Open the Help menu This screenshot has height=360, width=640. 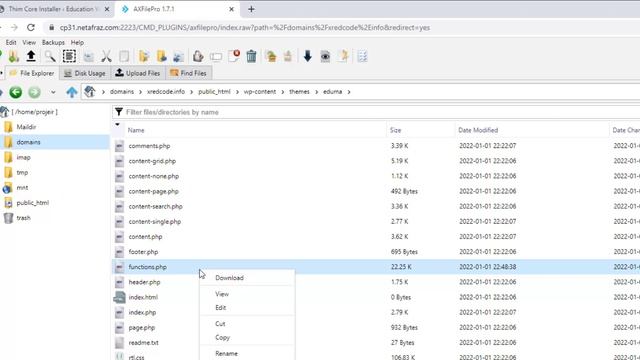pos(77,42)
